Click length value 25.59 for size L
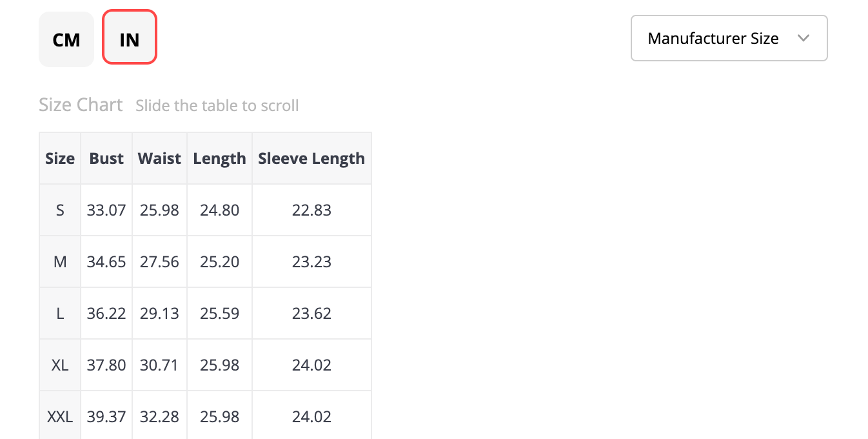The image size is (868, 439). (219, 313)
